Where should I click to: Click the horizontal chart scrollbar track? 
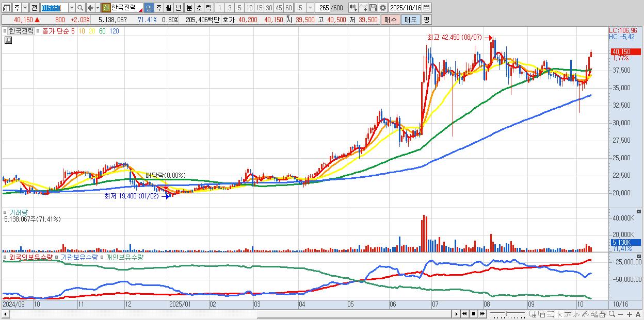tap(227, 314)
